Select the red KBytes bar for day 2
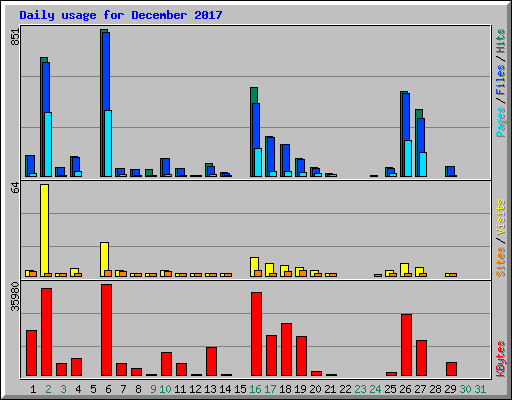 46,332
